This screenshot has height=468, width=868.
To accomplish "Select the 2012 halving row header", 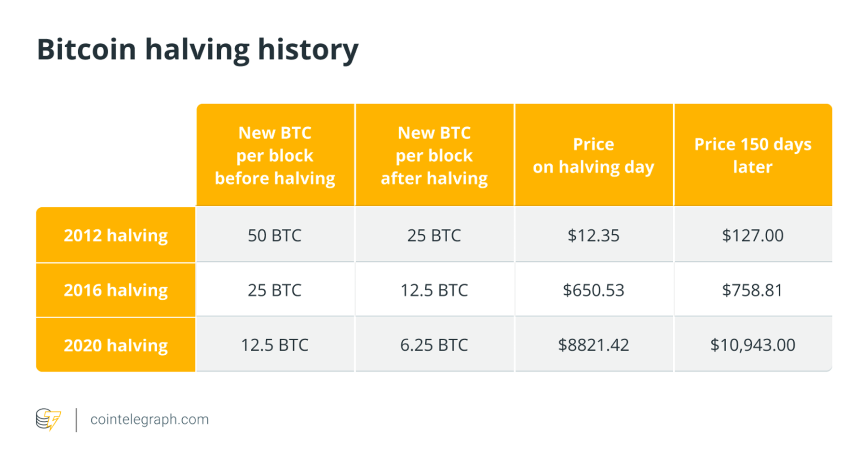I will (x=116, y=235).
